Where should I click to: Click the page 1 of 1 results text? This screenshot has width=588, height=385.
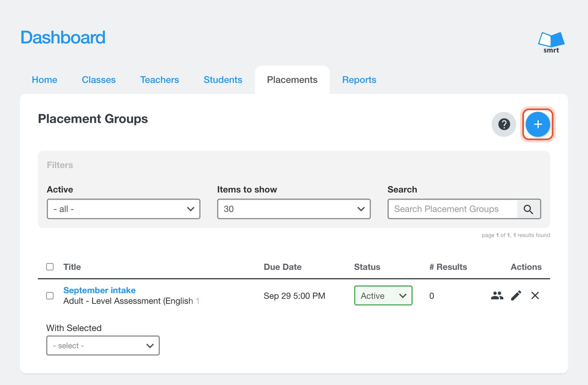pos(516,235)
